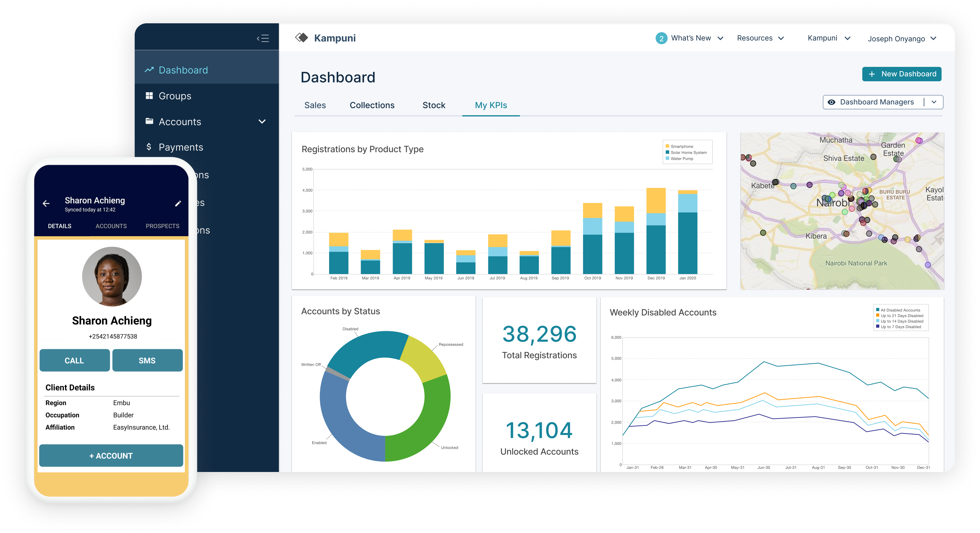The height and width of the screenshot is (533, 980).
Task: Open the Dashboard Managers dropdown arrow
Action: (x=934, y=102)
